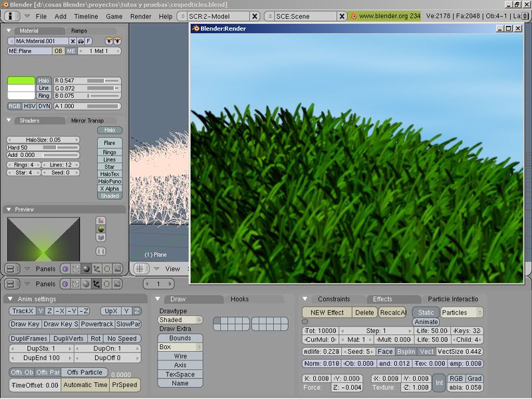
Task: Select Script context icon in material buttons header
Action: click(x=76, y=269)
